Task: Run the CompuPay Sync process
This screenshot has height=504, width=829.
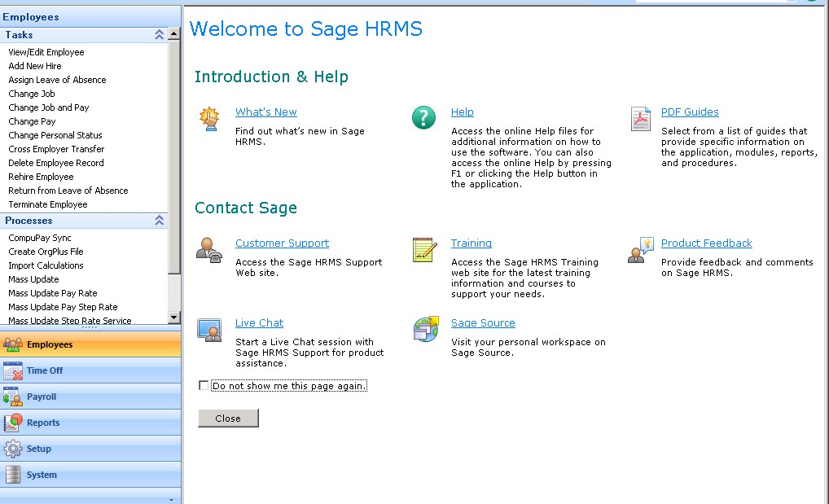Action: [x=40, y=238]
